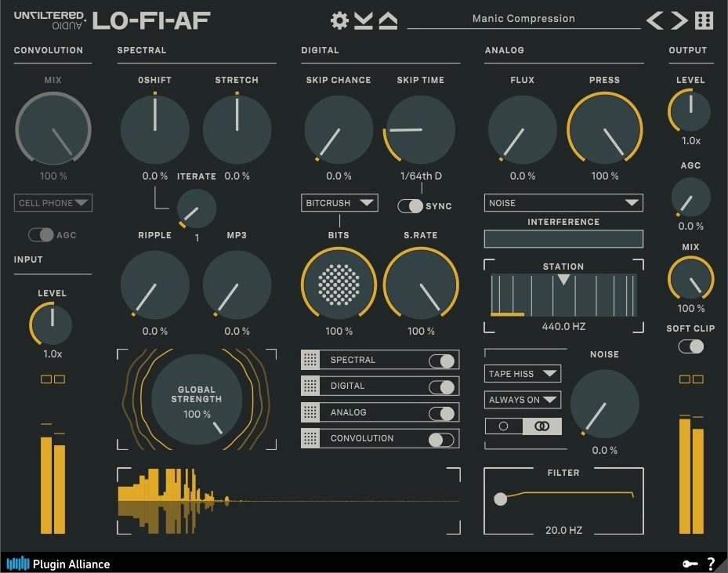This screenshot has height=573, width=728.
Task: Open the Always On noise mode menu
Action: [523, 400]
